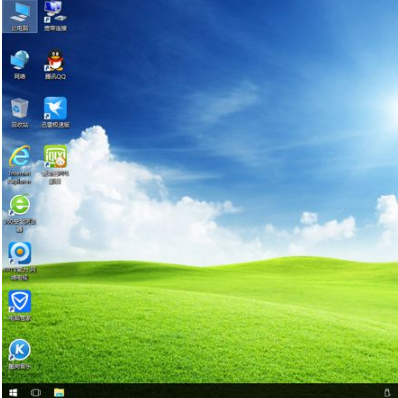The width and height of the screenshot is (398, 398).
Task: Select the This PC desktop icon
Action: coord(20,17)
